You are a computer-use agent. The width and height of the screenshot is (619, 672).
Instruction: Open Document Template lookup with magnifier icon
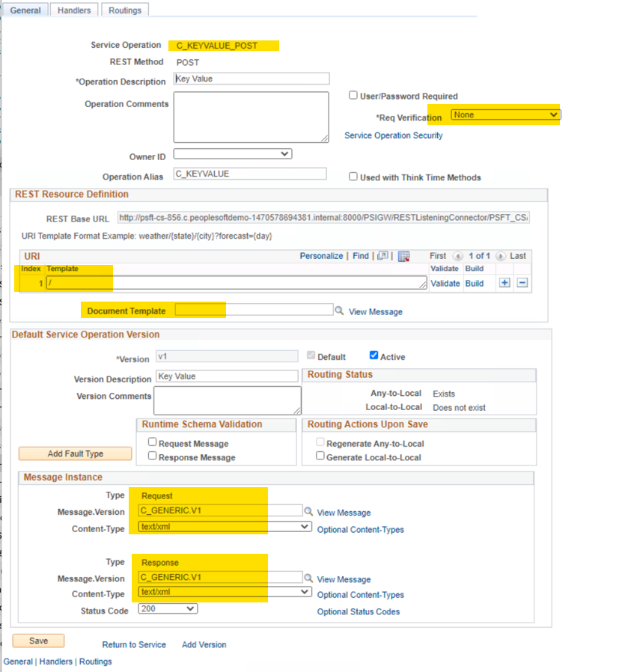(338, 309)
